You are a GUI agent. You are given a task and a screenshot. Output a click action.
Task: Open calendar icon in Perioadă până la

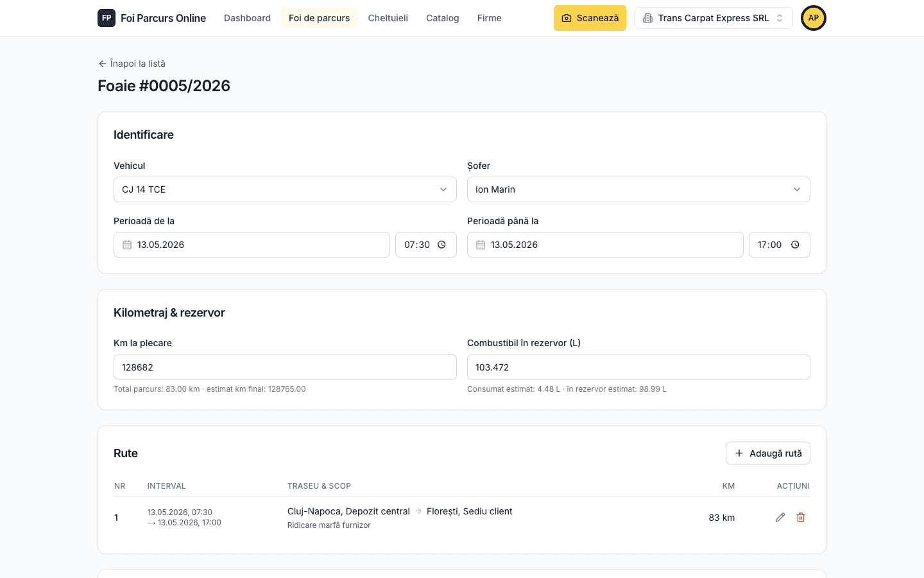[x=481, y=245]
